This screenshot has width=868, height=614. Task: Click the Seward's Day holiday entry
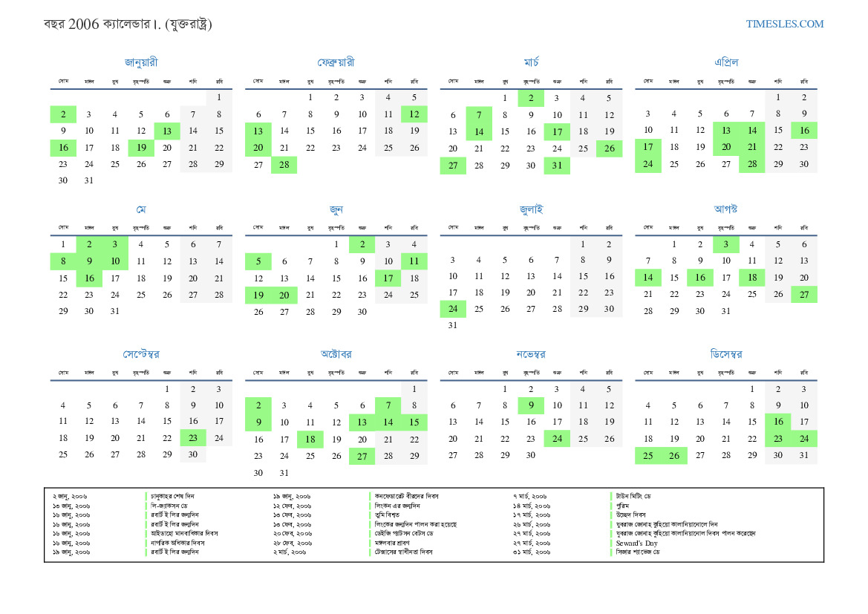pyautogui.click(x=636, y=543)
